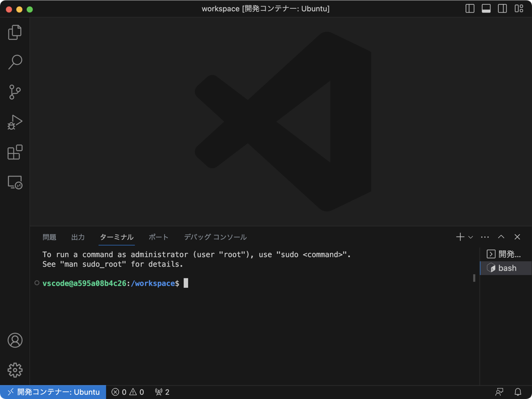The height and width of the screenshot is (399, 532).
Task: Open the Extensions view
Action: [15, 152]
